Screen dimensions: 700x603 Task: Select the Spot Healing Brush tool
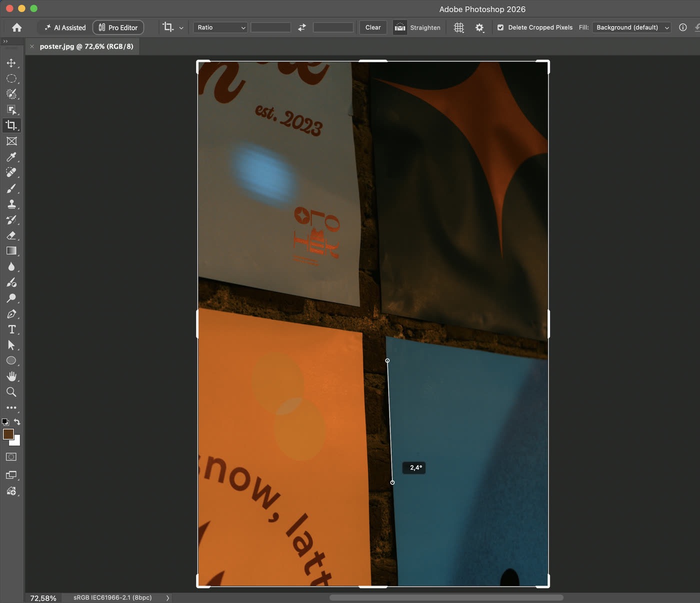coord(11,172)
